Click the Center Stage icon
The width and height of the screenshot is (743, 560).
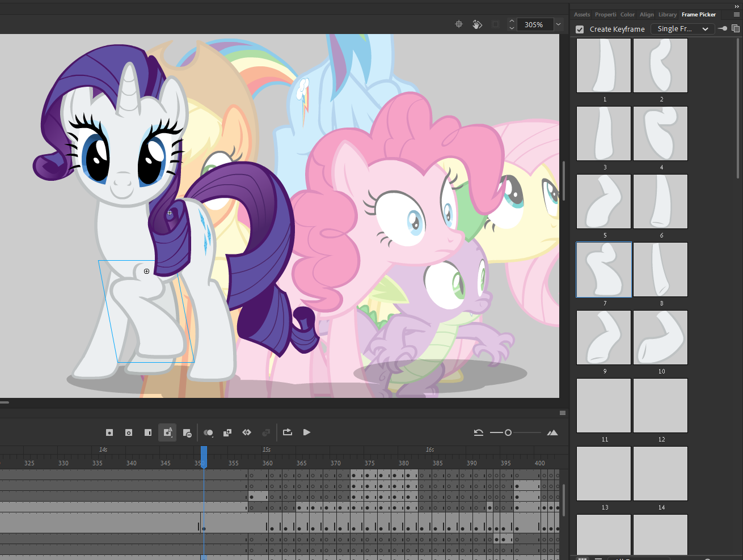click(x=459, y=24)
